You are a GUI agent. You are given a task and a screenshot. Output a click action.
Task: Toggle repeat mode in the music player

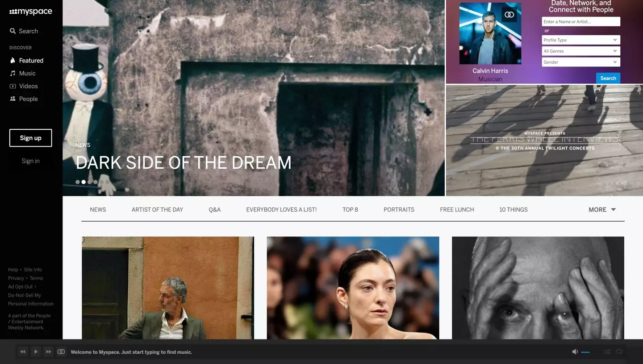point(619,352)
